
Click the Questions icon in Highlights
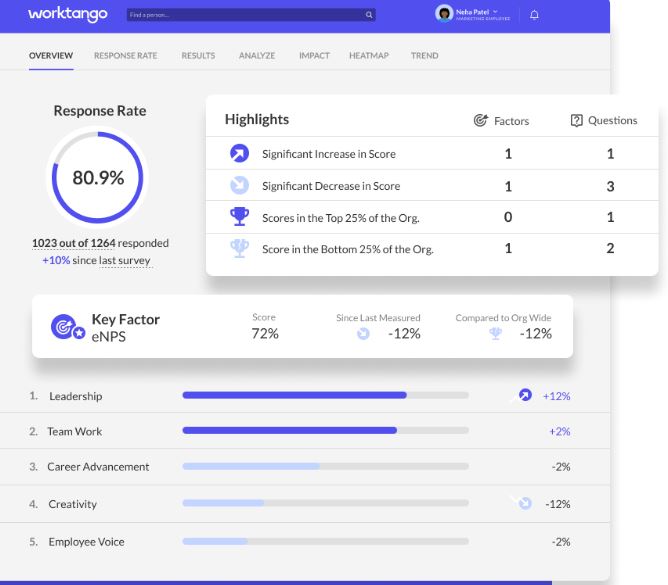[576, 121]
